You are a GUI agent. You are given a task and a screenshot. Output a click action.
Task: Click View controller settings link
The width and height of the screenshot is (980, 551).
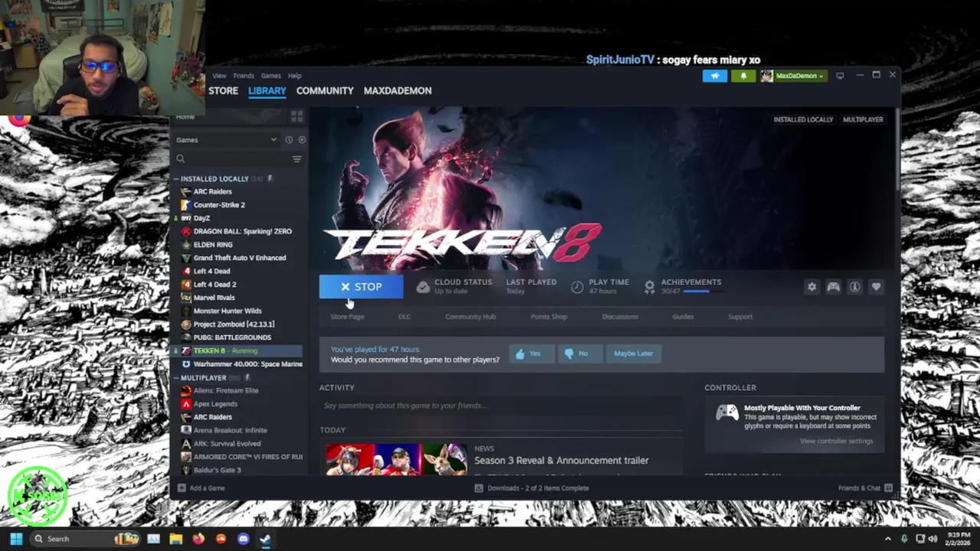click(836, 441)
